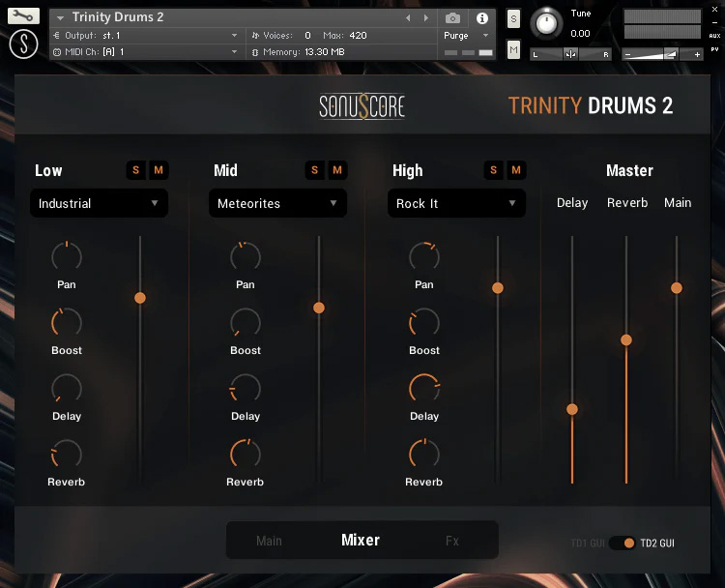
Task: Open the instrument info icon
Action: point(481,17)
